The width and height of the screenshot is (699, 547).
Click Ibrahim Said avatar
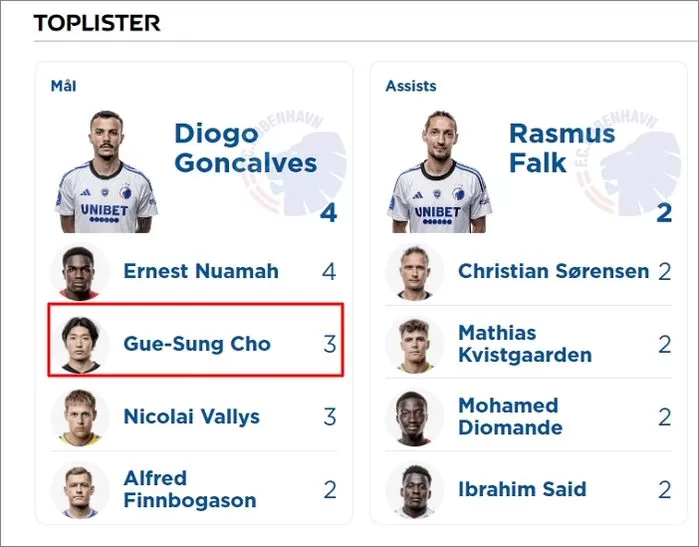[415, 490]
